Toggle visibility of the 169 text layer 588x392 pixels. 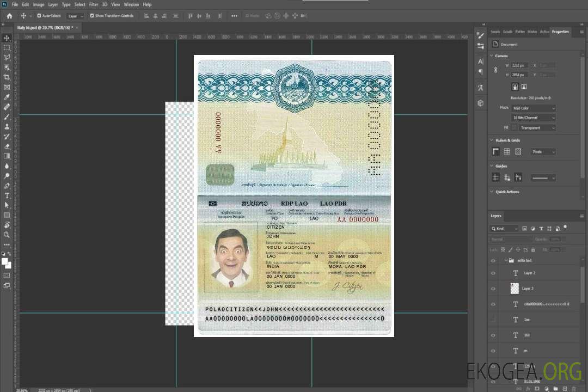coord(493,335)
